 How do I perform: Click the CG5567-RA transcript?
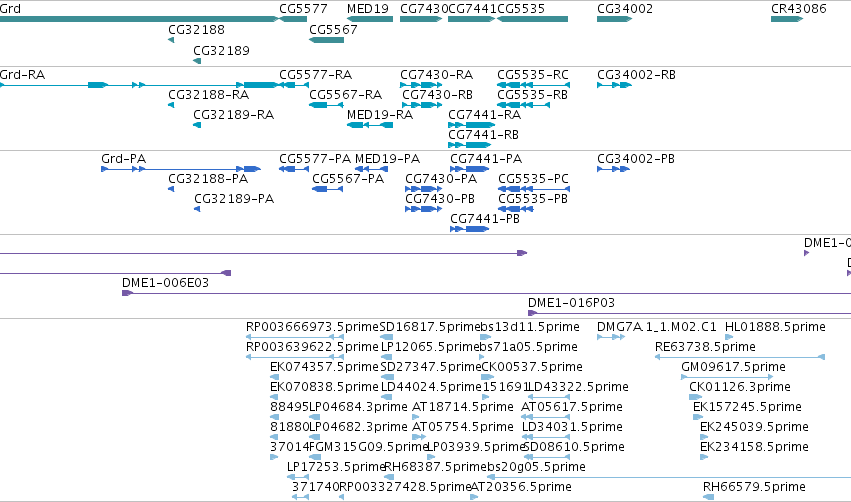(326, 105)
